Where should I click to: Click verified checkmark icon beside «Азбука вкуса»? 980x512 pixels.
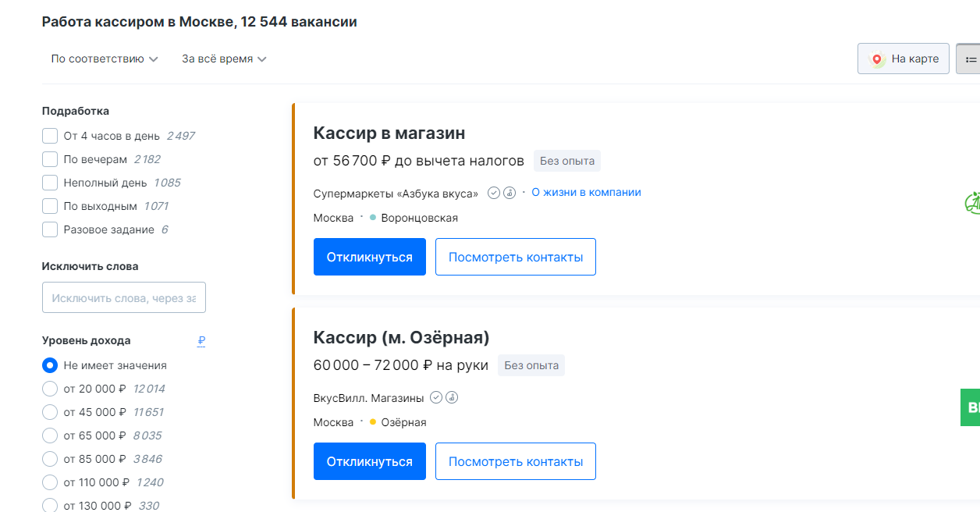tap(494, 193)
